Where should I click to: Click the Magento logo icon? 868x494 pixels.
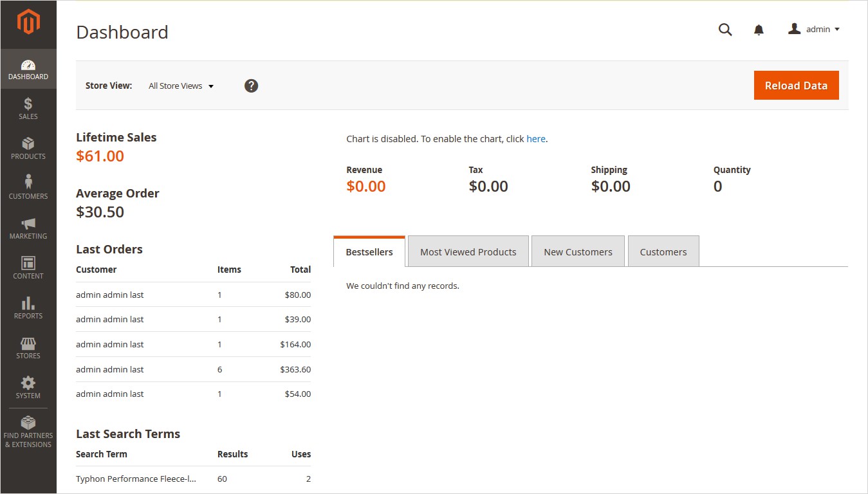28,23
